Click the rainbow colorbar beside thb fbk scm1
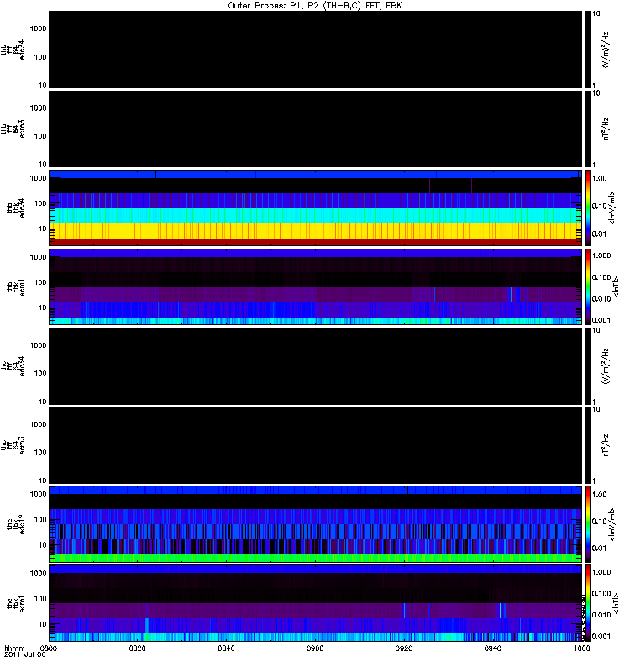The image size is (630, 672). (x=588, y=286)
